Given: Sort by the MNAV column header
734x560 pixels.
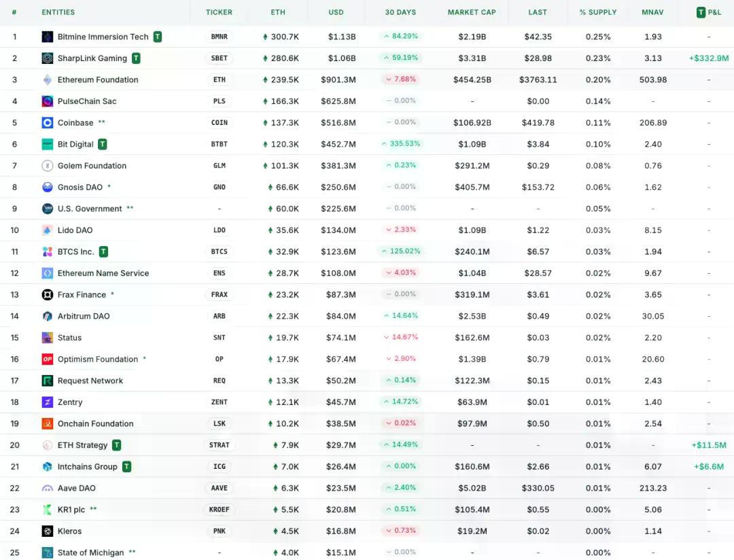Looking at the screenshot, I should pos(652,12).
